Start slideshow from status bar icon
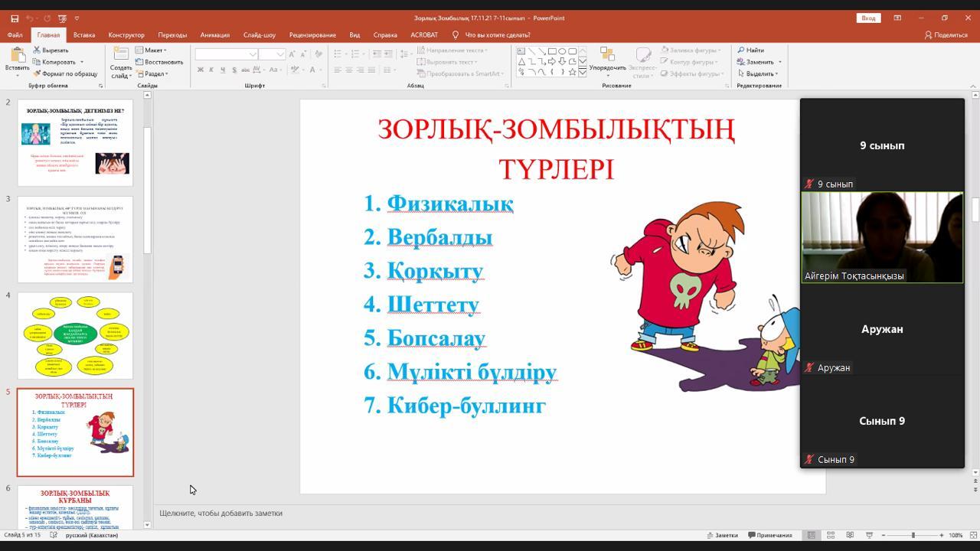Image resolution: width=980 pixels, height=551 pixels. click(x=869, y=535)
